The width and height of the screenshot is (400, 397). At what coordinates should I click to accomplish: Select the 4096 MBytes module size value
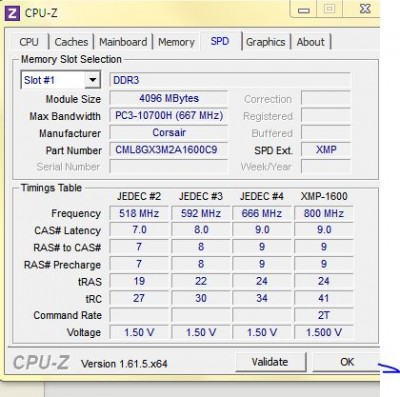click(169, 98)
